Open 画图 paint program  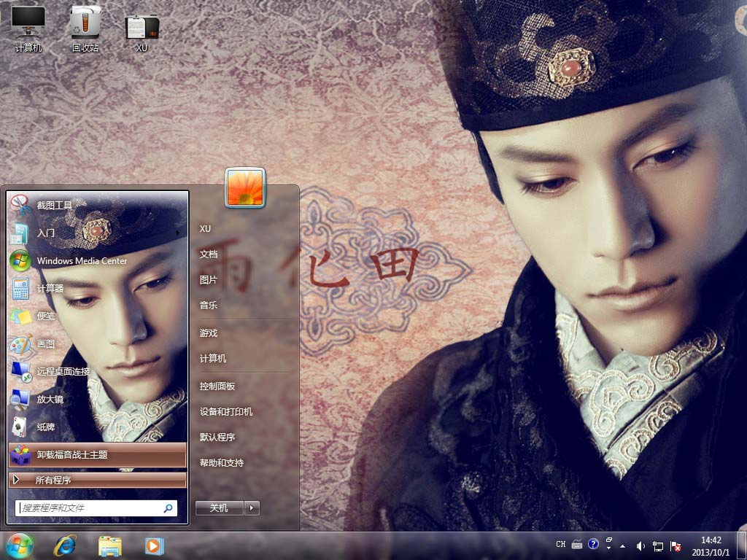[46, 344]
